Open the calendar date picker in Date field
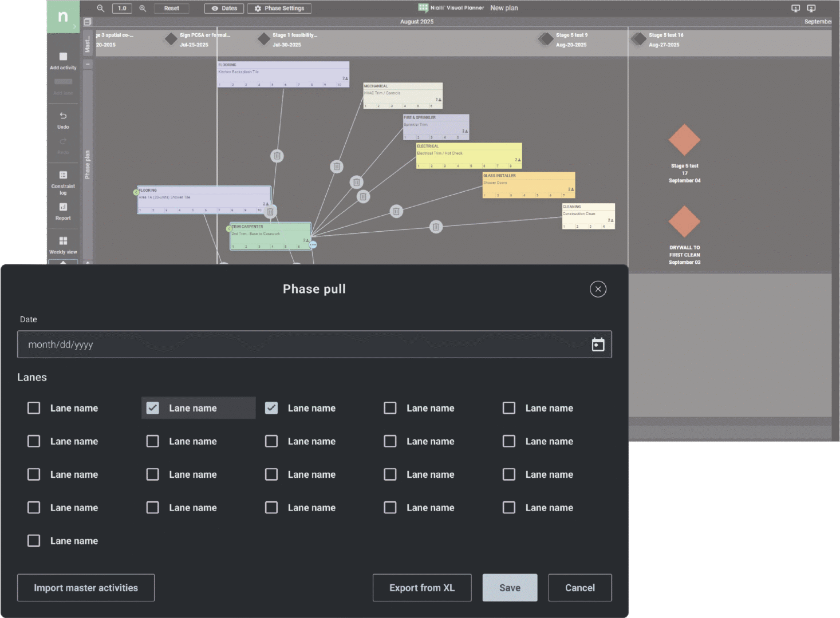The width and height of the screenshot is (840, 618). tap(598, 344)
